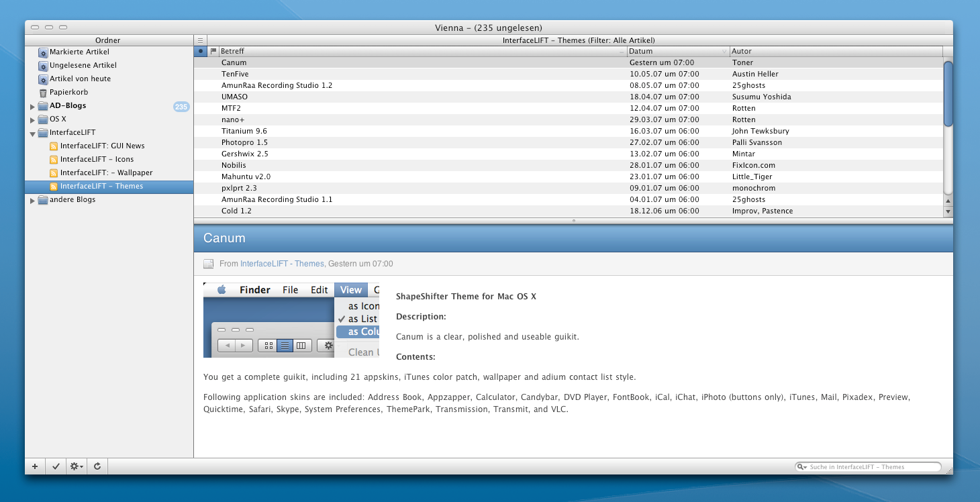Viewport: 980px width, 502px height.
Task: Sort articles by Datum column
Action: (678, 51)
